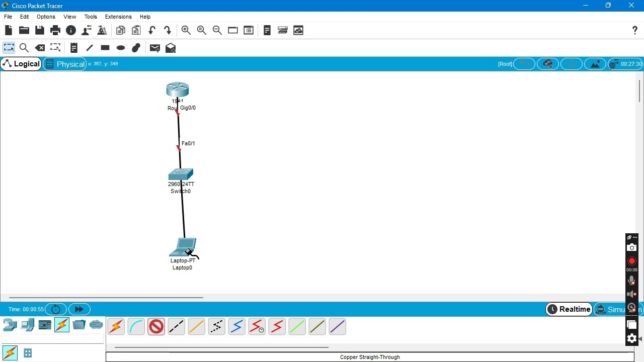Open the Extensions menu
644x362 pixels.
(118, 17)
